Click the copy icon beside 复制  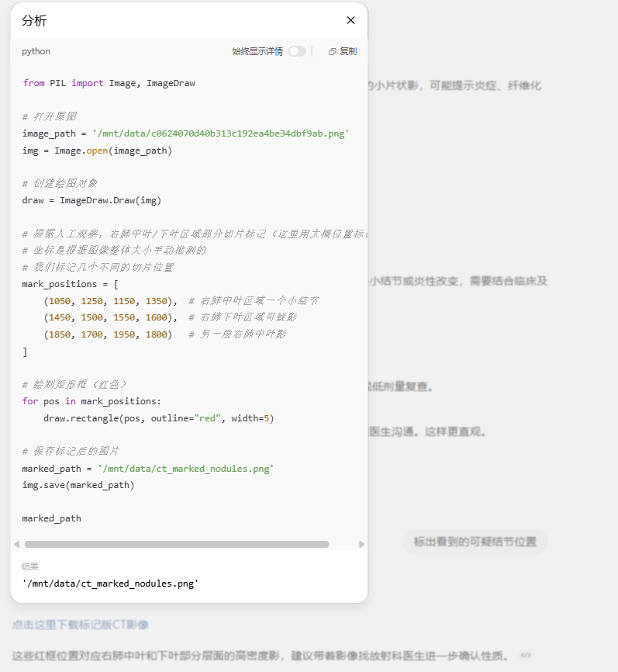point(333,51)
